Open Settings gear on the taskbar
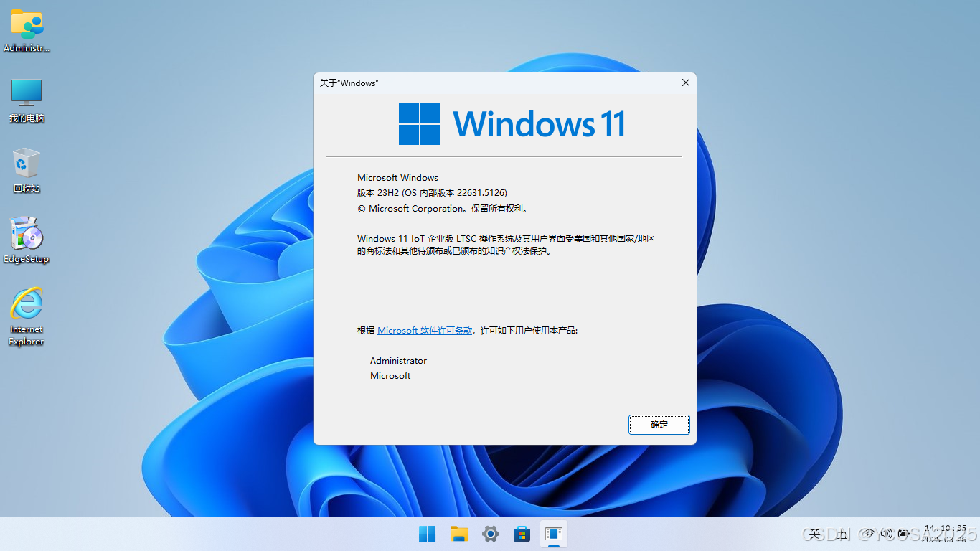The image size is (980, 551). pyautogui.click(x=491, y=534)
